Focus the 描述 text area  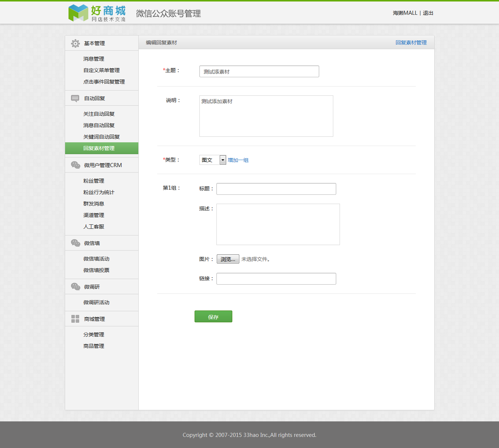coord(278,224)
